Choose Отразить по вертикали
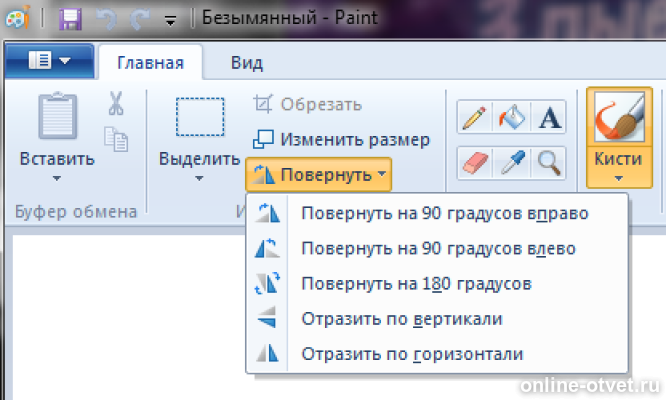Viewport: 666px width, 400px height. click(x=437, y=319)
